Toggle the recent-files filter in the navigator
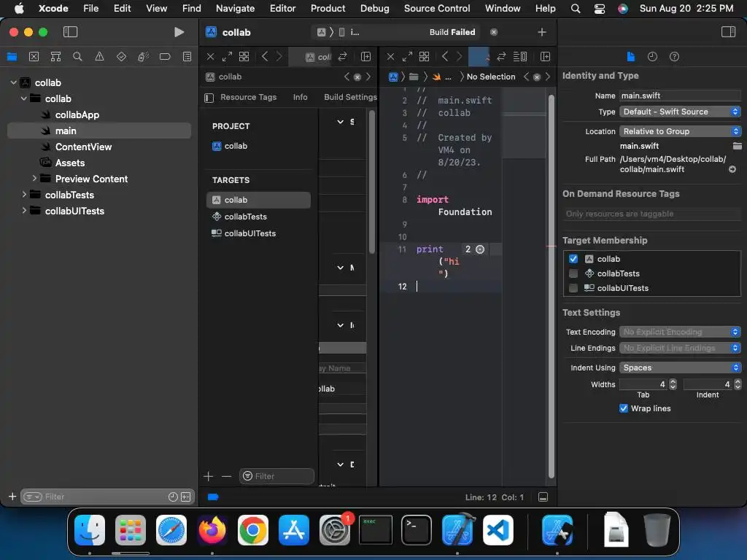747x560 pixels. click(173, 497)
